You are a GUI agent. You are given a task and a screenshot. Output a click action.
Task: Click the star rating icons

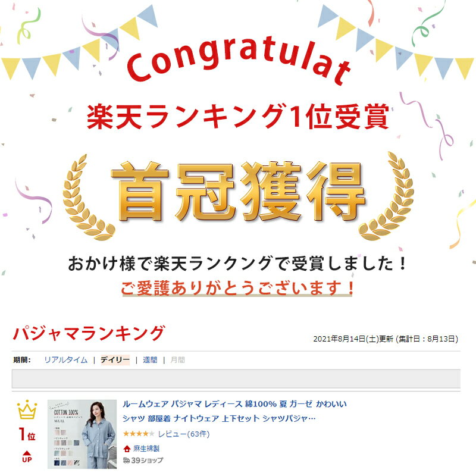[x=139, y=434]
